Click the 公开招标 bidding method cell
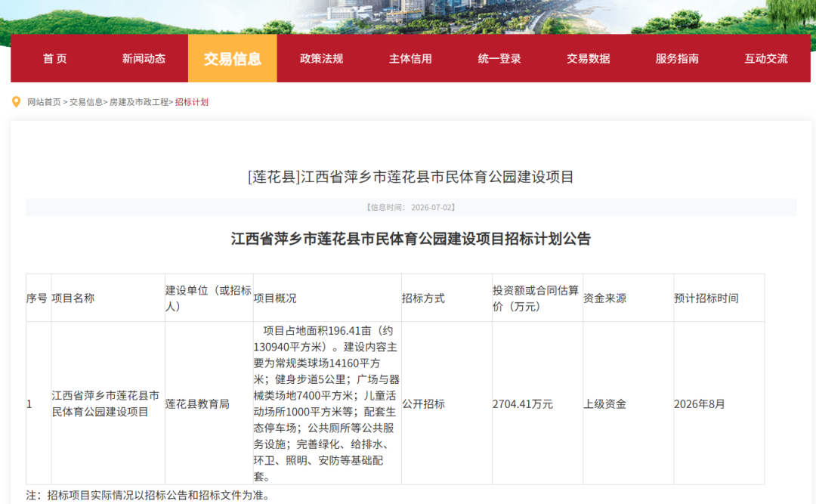Screen dimensions: 816x504 (x=447, y=404)
